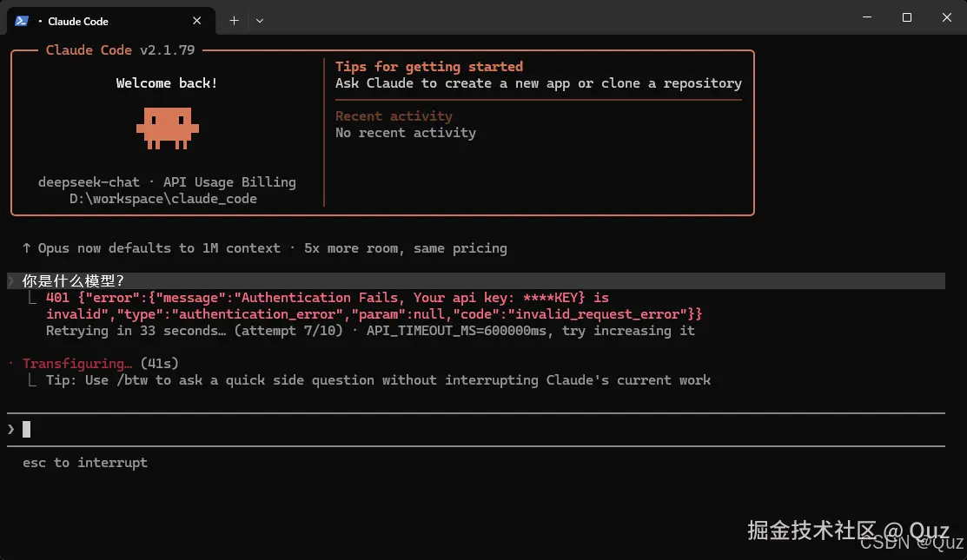Click the 'Opus now defaults to 1M context' notice
The width and height of the screenshot is (967, 560).
(265, 248)
